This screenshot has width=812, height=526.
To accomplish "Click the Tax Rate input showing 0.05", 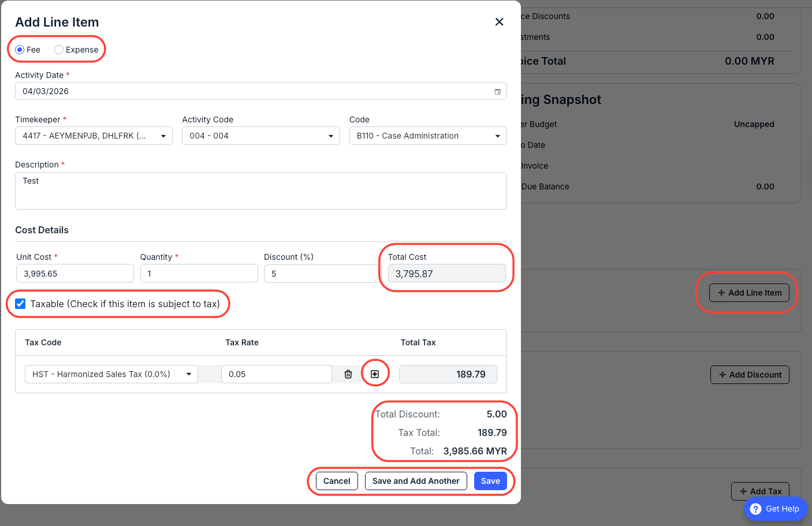I will [x=276, y=374].
